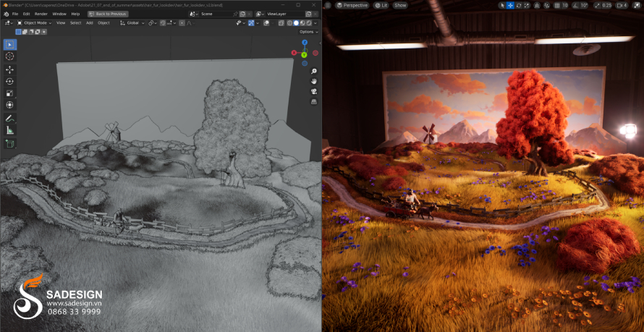
Task: Open the Help menu
Action: coord(75,14)
